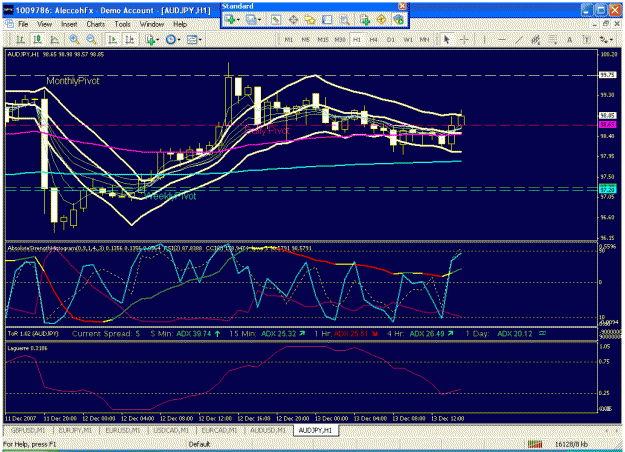Image resolution: width=625 pixels, height=452 pixels.
Task: Click MonthlyPivot label on chart
Action: point(73,81)
